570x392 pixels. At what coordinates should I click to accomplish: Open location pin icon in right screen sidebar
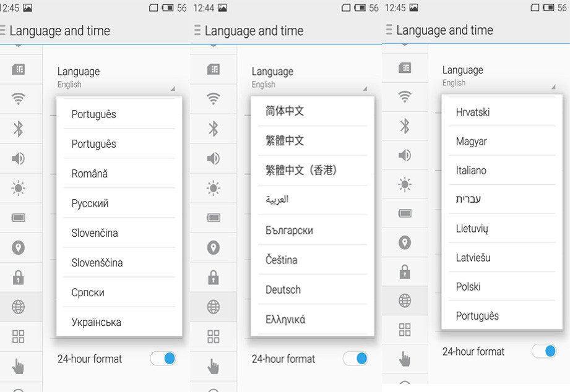tap(405, 243)
